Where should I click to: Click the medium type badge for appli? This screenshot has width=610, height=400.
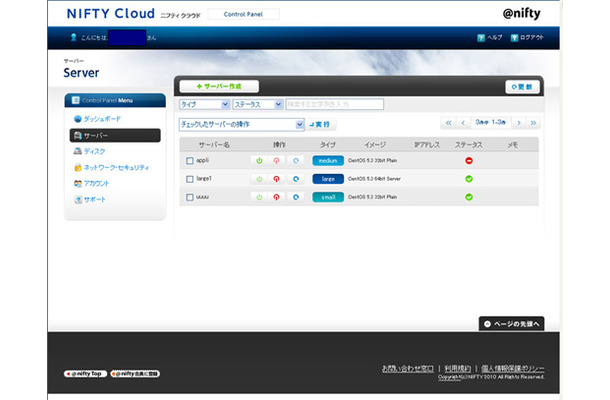click(x=328, y=161)
